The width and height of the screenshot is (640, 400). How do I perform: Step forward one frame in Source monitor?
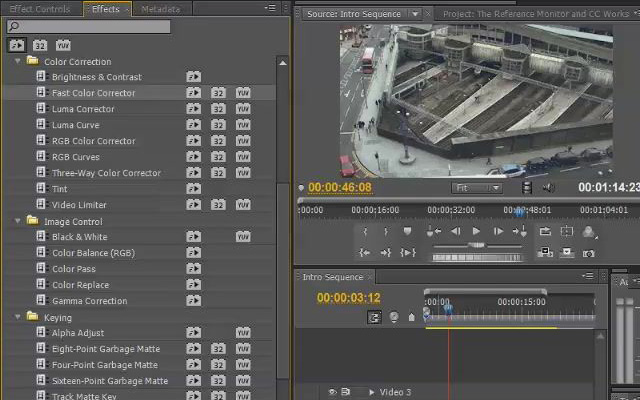coord(498,231)
